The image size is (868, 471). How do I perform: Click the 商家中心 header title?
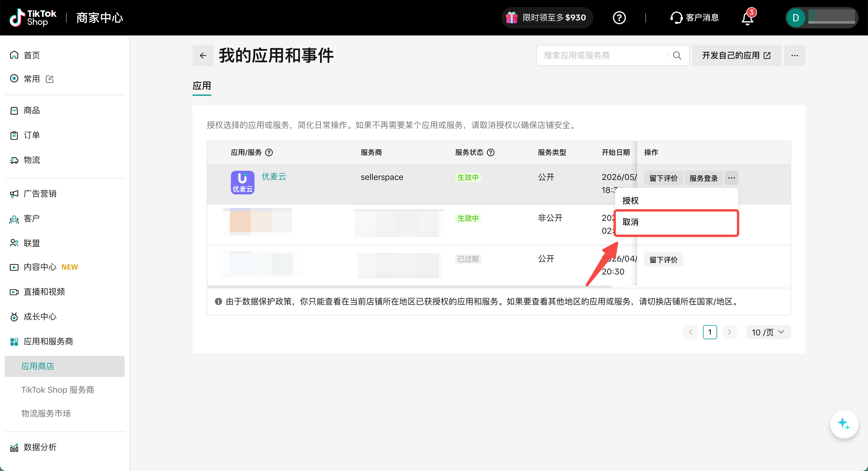coord(100,17)
